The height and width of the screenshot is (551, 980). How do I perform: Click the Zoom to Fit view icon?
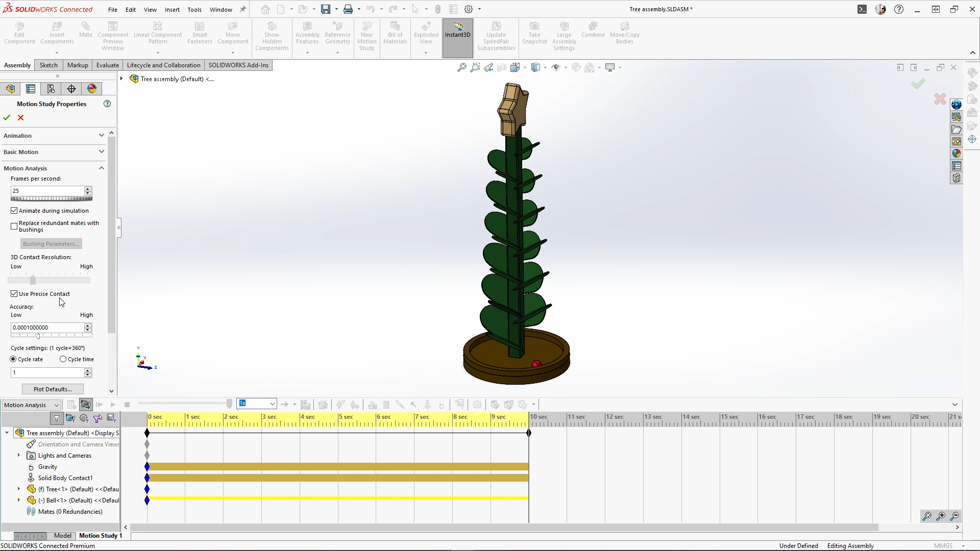[461, 67]
